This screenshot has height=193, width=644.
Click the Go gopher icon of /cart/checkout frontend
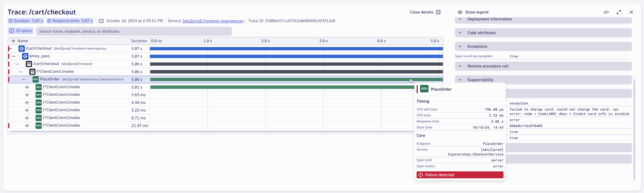point(29,64)
